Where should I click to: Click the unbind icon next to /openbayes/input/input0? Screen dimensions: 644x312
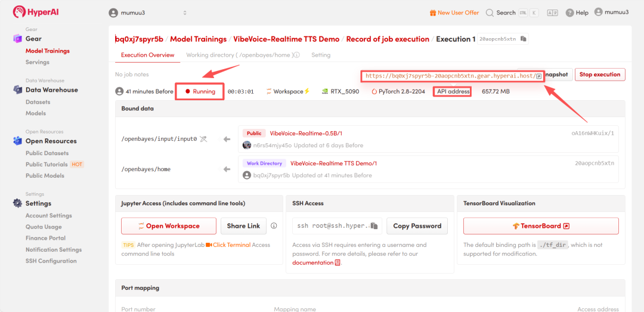click(x=204, y=139)
